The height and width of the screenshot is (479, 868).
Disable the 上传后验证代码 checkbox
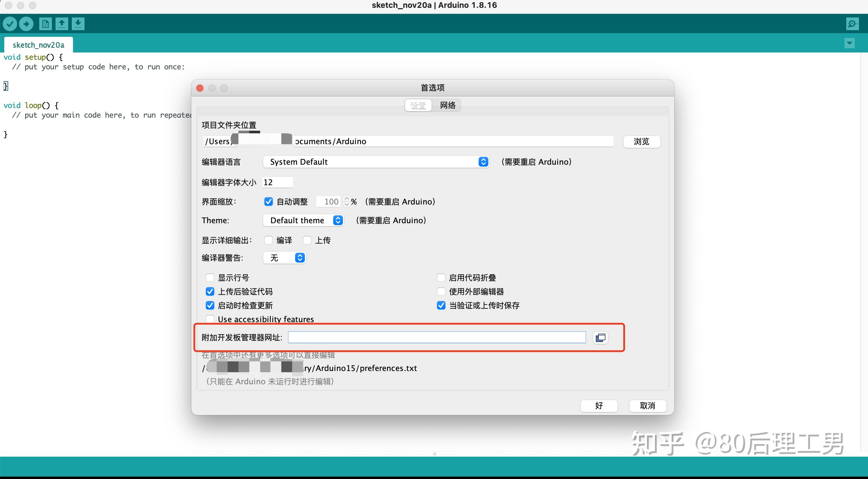point(210,291)
